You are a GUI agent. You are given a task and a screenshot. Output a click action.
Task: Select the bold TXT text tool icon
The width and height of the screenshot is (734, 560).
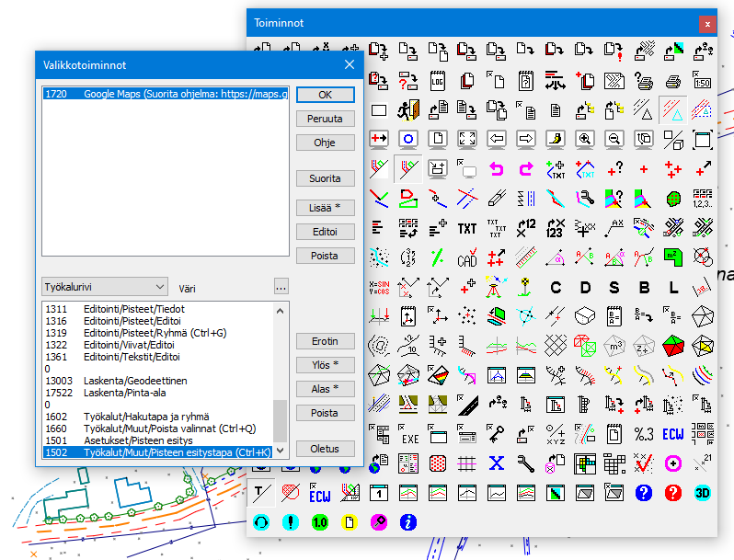point(467,228)
